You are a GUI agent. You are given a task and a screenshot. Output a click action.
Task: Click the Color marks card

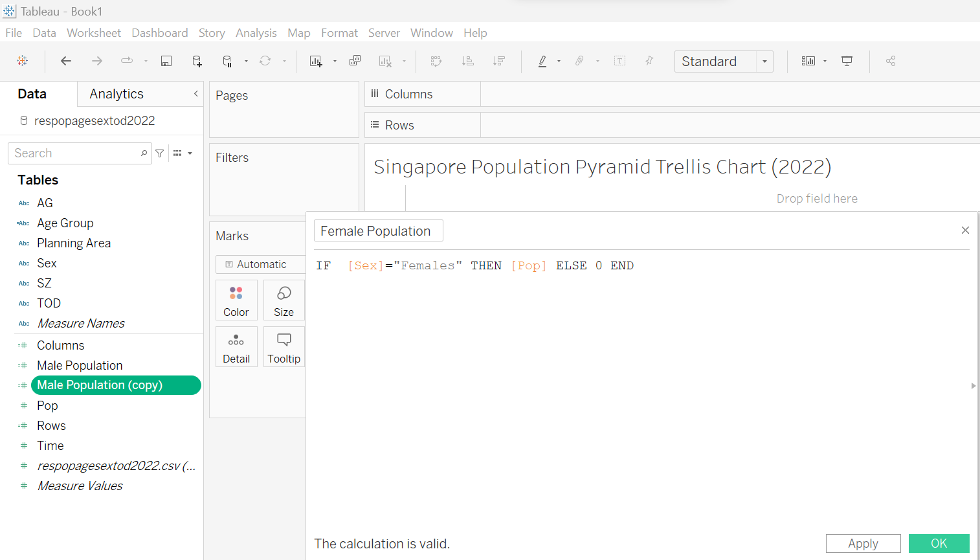tap(236, 300)
